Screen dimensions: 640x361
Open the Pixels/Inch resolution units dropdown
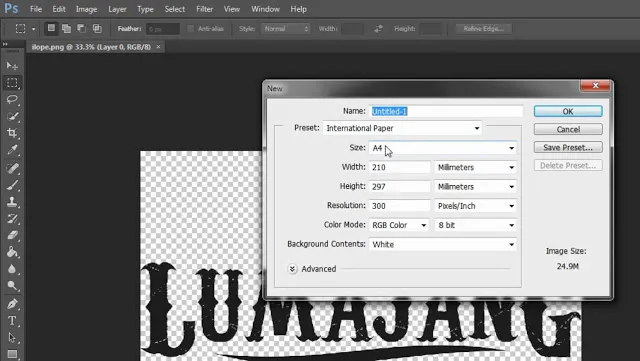coord(475,206)
